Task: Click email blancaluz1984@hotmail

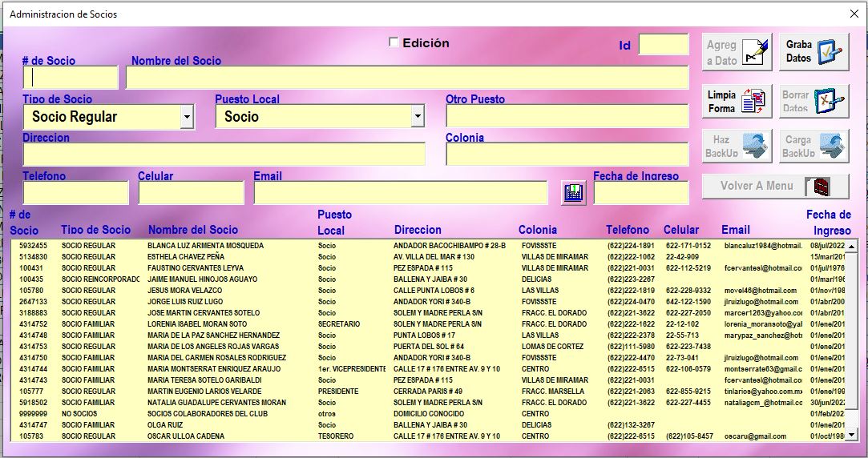Action: [x=763, y=246]
